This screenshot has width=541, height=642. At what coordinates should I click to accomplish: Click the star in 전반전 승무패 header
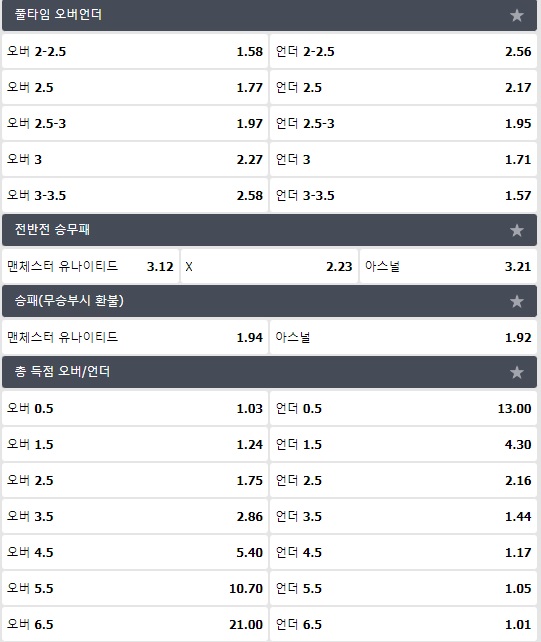516,230
